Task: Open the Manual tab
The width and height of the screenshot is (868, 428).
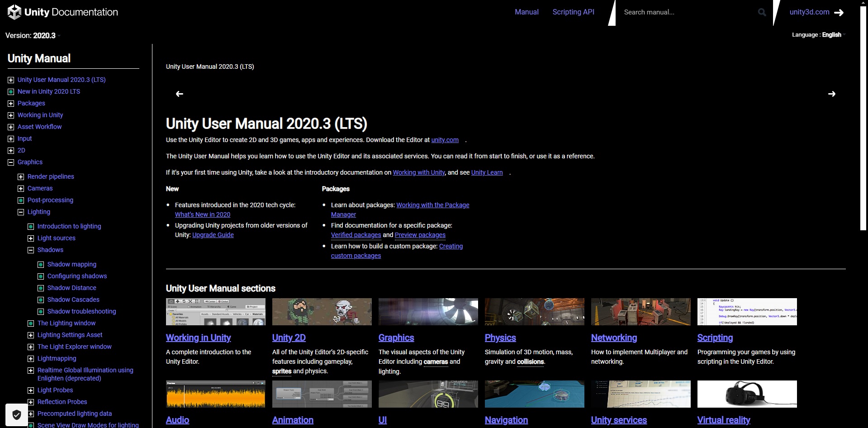Action: pyautogui.click(x=526, y=12)
